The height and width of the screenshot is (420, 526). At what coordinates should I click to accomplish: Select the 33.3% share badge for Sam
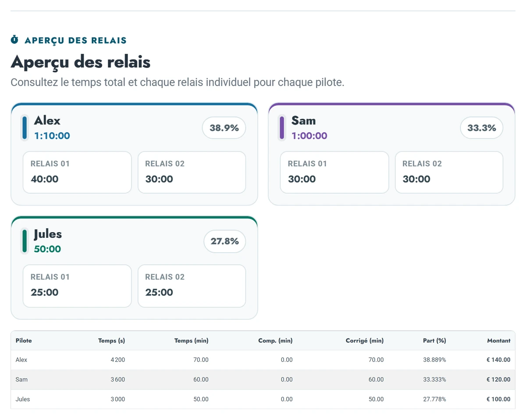pyautogui.click(x=482, y=128)
